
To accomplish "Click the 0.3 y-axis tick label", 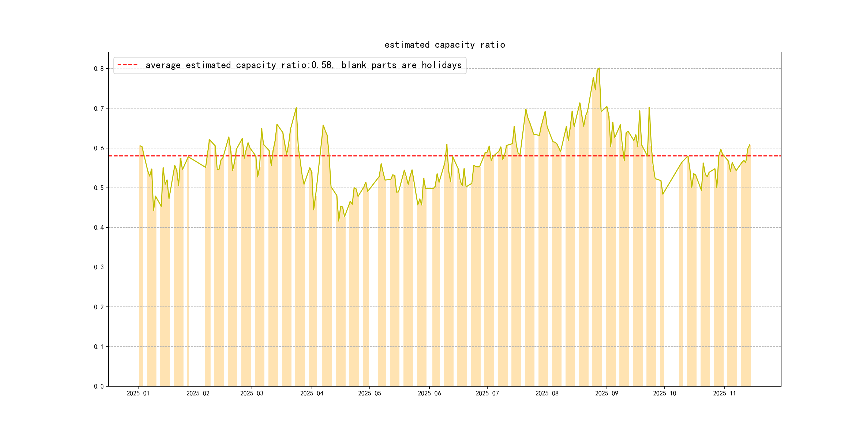I will coord(99,267).
